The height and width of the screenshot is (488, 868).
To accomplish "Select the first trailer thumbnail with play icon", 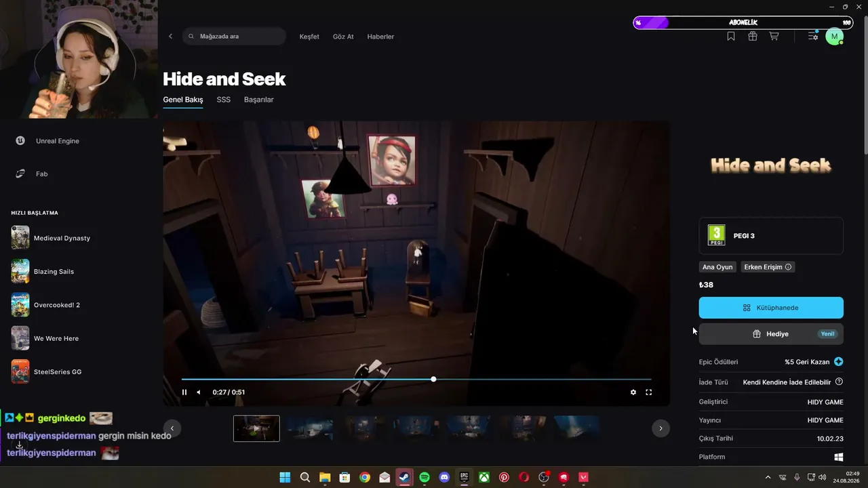I will click(x=256, y=428).
